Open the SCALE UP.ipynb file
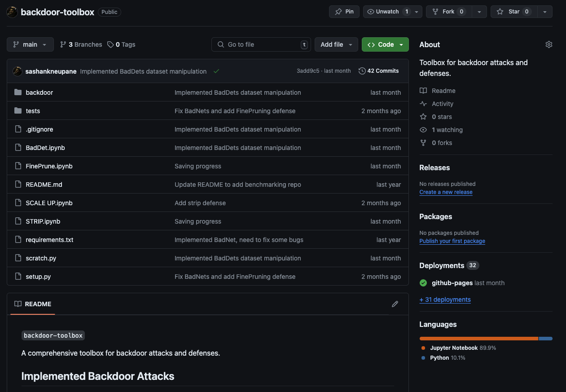Viewport: 566px width, 392px height. (x=49, y=203)
